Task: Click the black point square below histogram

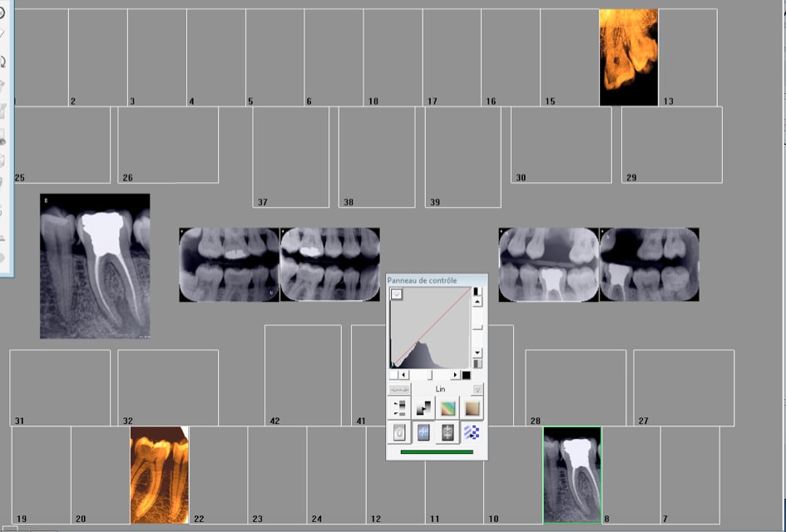Action: 467,375
